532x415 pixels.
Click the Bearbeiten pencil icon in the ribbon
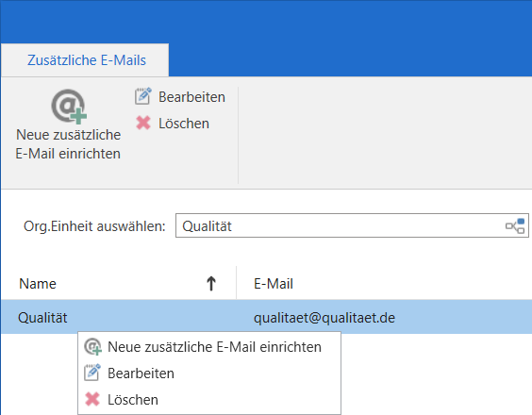tap(143, 96)
